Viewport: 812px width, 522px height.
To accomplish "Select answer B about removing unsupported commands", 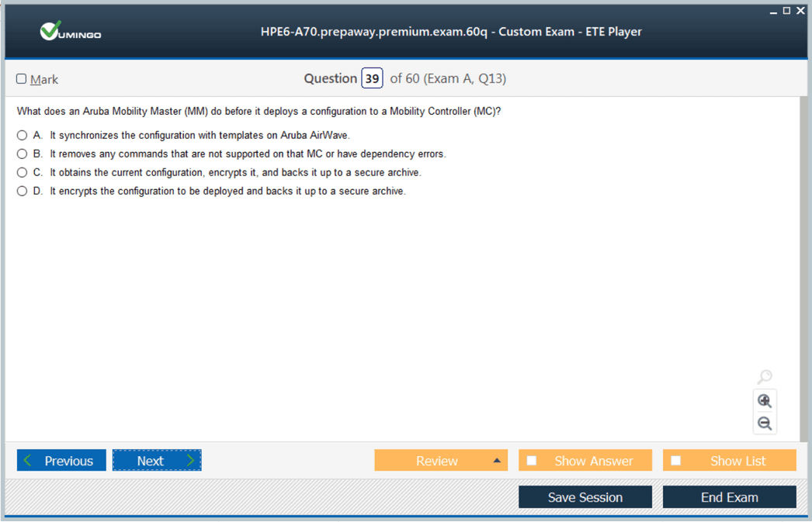I will pyautogui.click(x=23, y=154).
